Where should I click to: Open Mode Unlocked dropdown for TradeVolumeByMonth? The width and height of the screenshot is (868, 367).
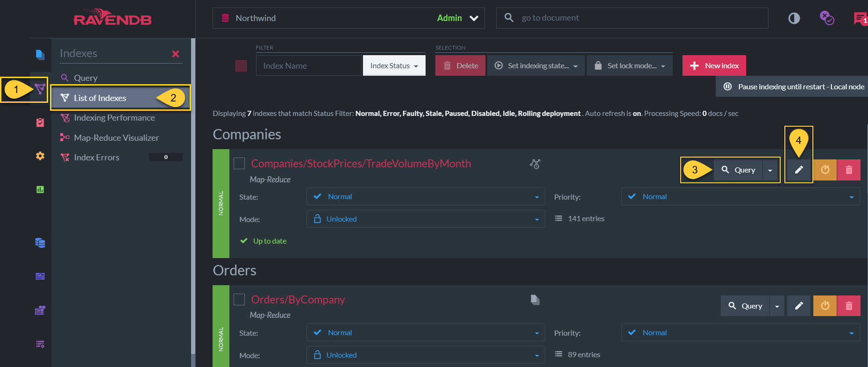click(x=426, y=219)
